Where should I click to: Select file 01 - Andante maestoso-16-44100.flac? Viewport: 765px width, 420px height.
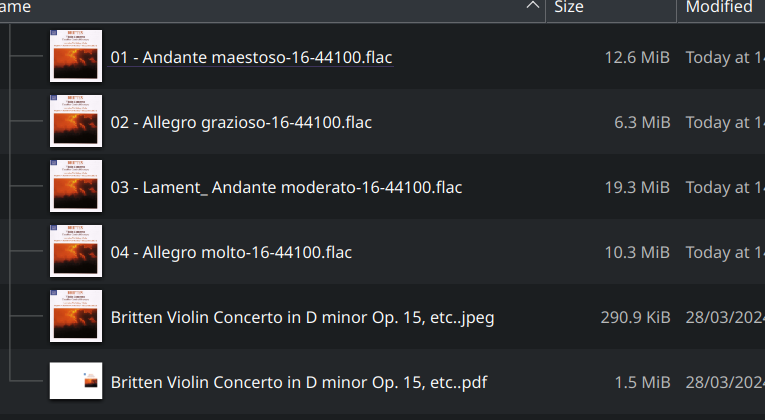[251, 57]
